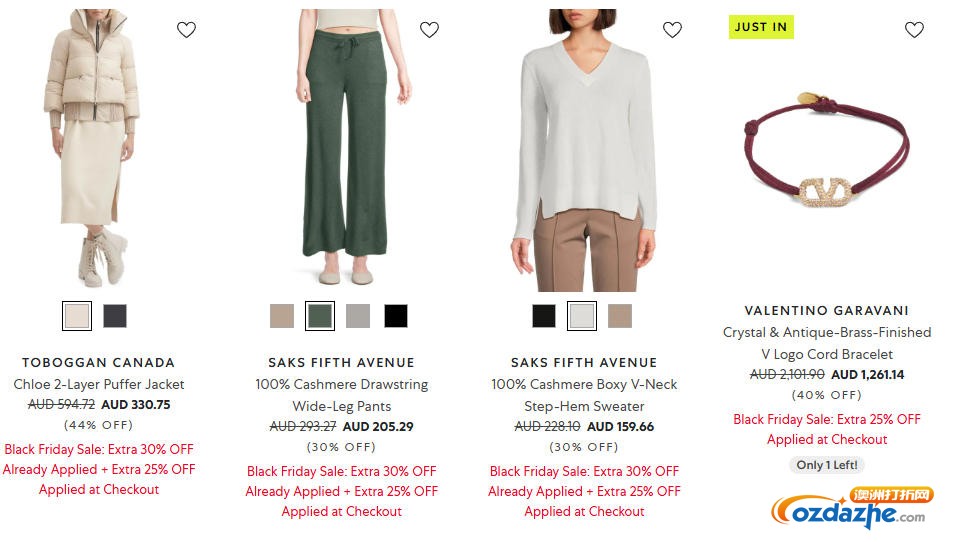Choose white swatch for V-neck sweater

[x=582, y=316]
